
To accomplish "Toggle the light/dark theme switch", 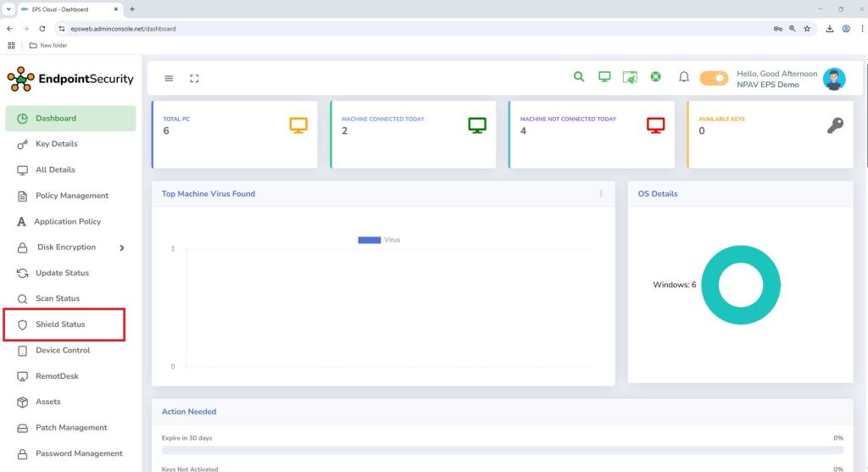I will [x=714, y=78].
